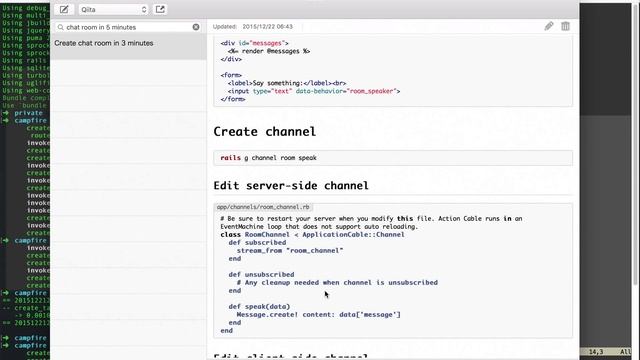Screen dimensions: 640x360
Task: Click the input data-behavior 'room_speaker' line
Action: tap(314, 91)
